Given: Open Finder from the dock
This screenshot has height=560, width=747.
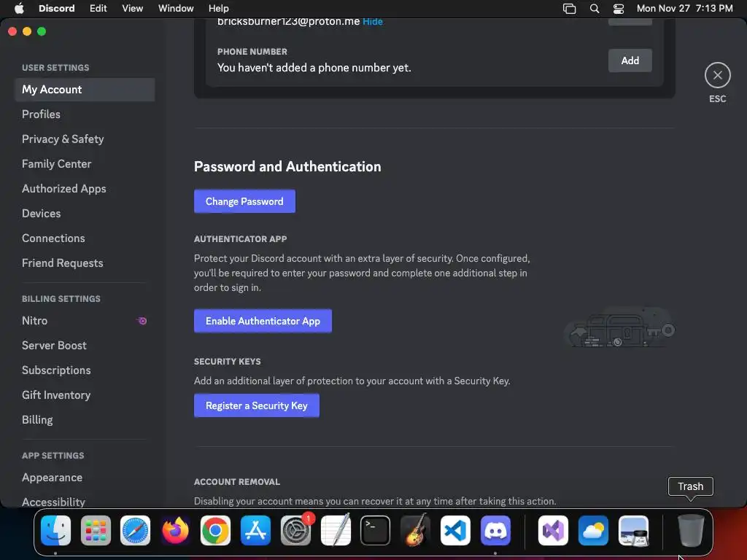Looking at the screenshot, I should pos(55,531).
